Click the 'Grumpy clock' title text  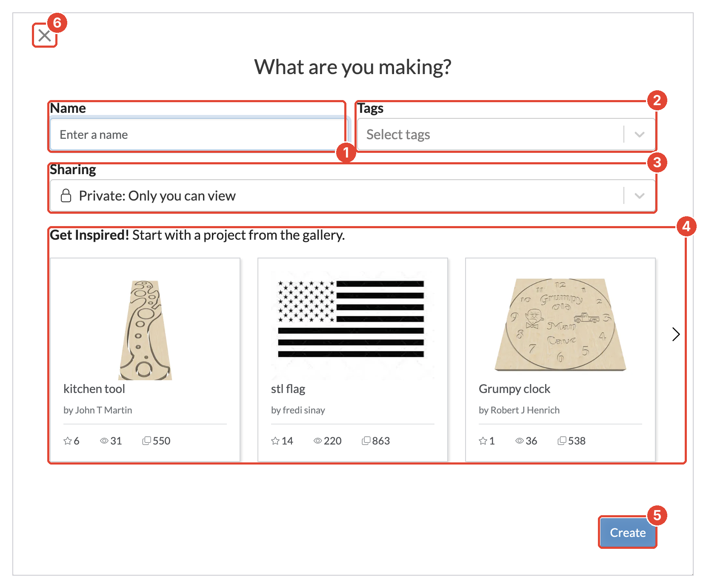pos(514,389)
